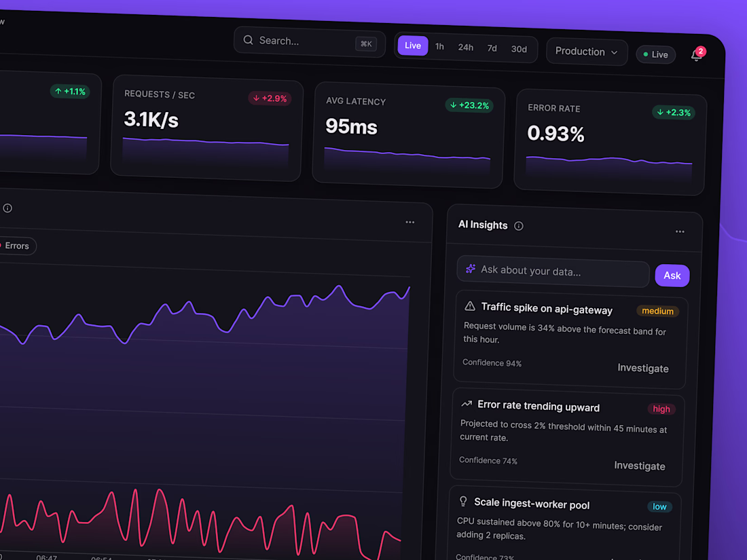Select the Traffic spike on api-gateway title
Image resolution: width=747 pixels, height=560 pixels.
pyautogui.click(x=547, y=309)
